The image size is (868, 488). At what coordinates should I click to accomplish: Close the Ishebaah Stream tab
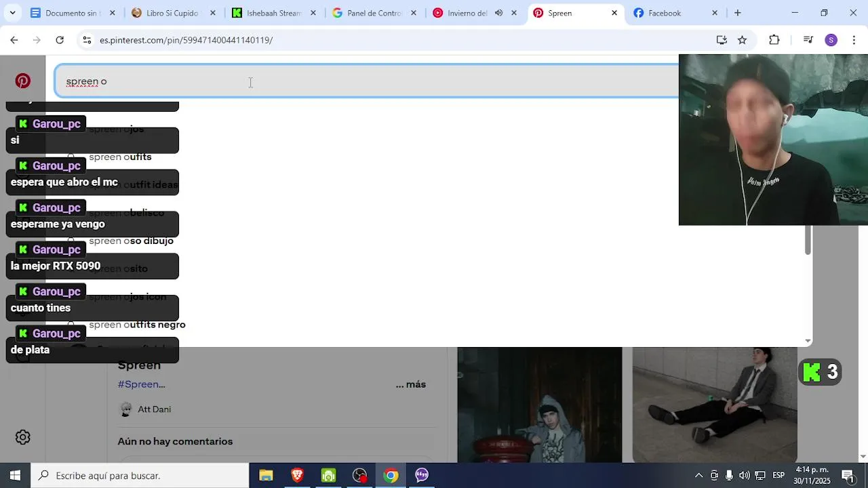pos(313,13)
